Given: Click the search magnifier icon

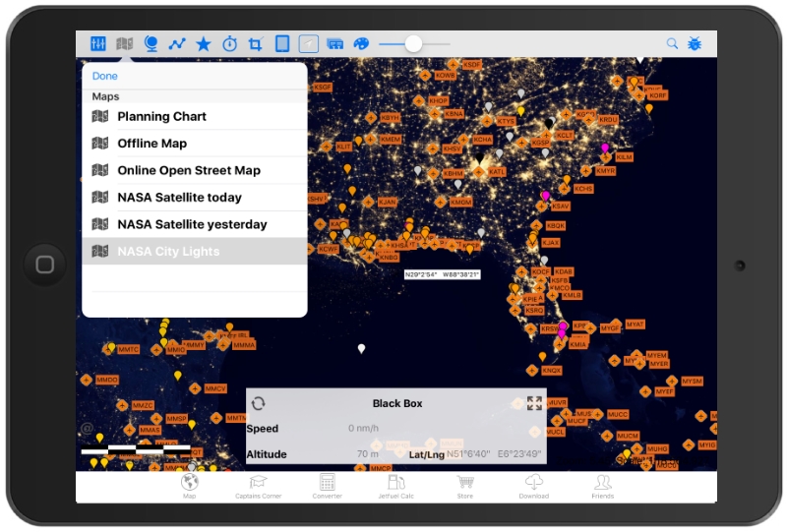Looking at the screenshot, I should point(673,44).
